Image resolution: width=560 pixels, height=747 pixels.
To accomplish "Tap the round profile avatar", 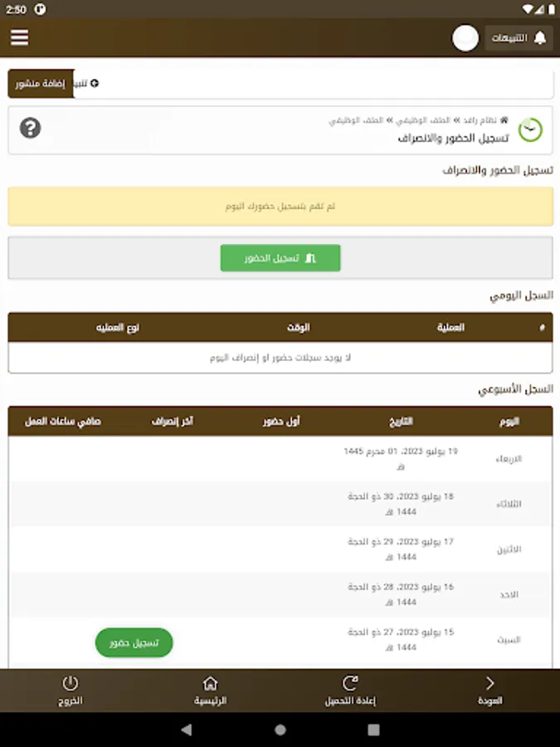I will 465,37.
